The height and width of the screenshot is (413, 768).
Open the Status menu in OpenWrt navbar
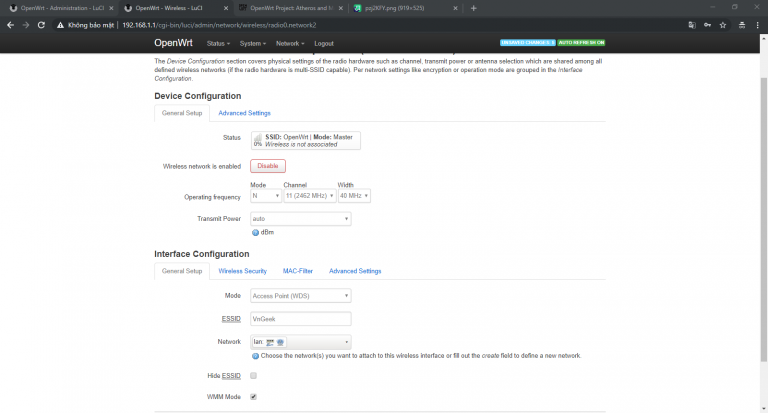(x=218, y=44)
